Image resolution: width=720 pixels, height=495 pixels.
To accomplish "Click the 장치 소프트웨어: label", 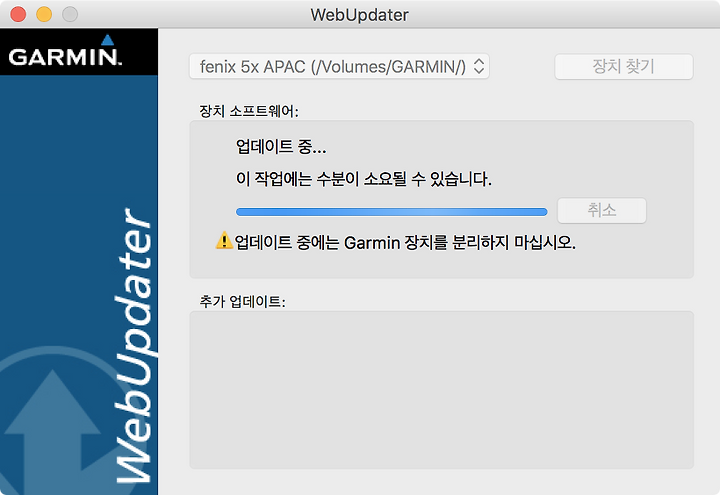I will click(x=249, y=111).
